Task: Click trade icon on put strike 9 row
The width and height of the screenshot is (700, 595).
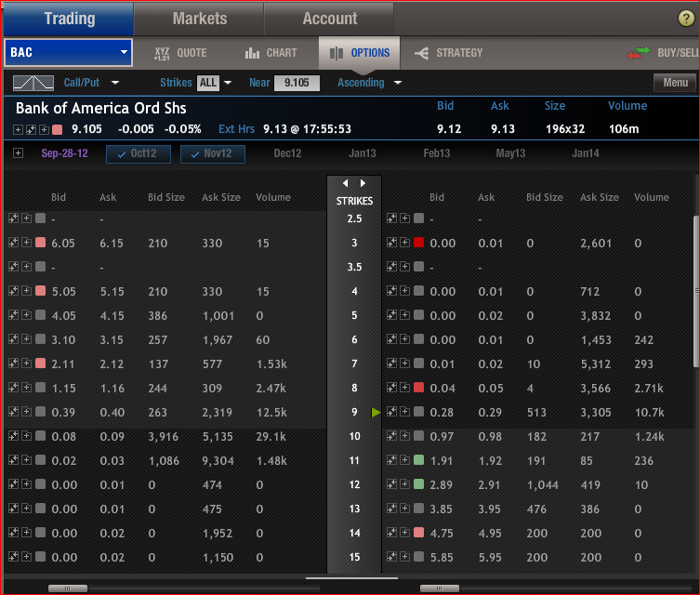Action: click(x=391, y=411)
